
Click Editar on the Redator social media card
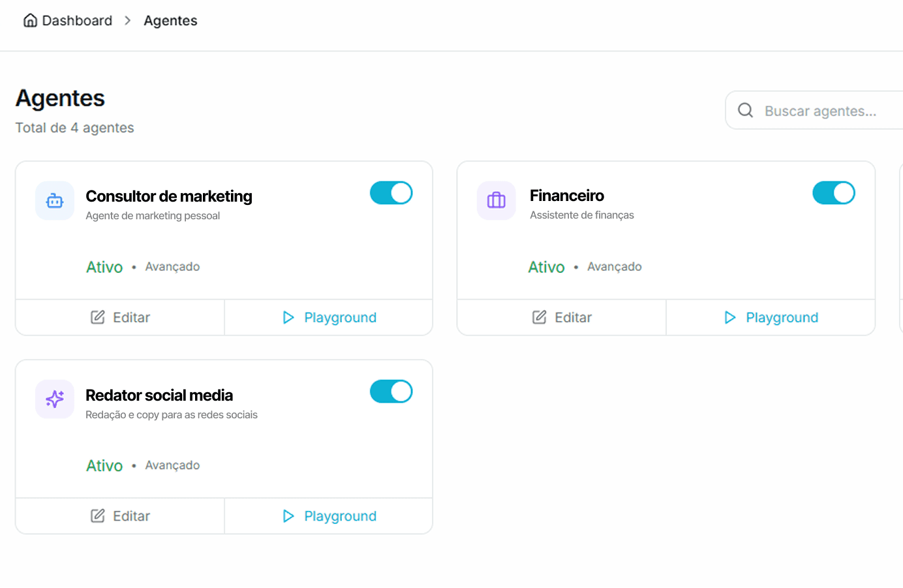click(121, 516)
